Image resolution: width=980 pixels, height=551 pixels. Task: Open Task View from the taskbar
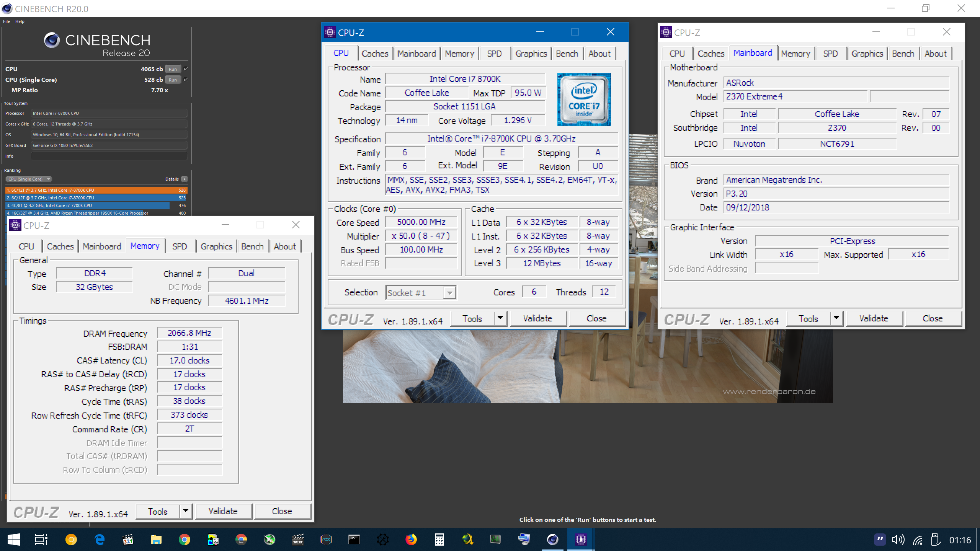pyautogui.click(x=41, y=540)
